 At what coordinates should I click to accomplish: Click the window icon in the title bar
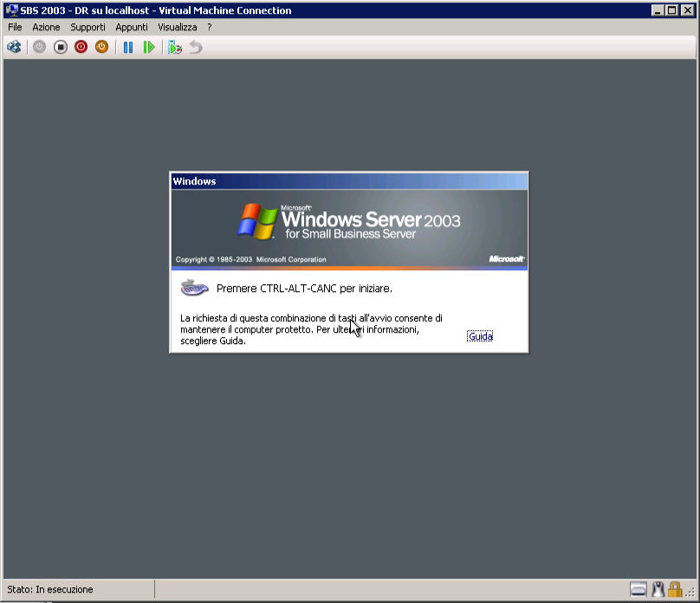pyautogui.click(x=12, y=10)
